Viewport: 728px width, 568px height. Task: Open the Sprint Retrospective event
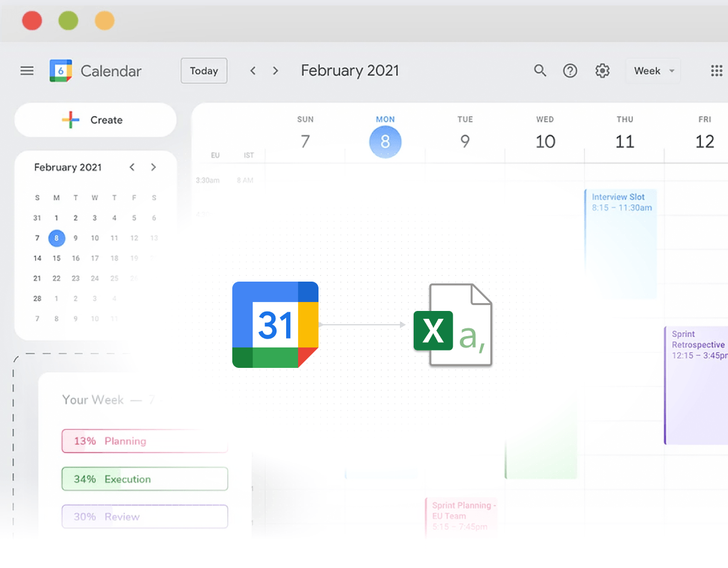(697, 383)
